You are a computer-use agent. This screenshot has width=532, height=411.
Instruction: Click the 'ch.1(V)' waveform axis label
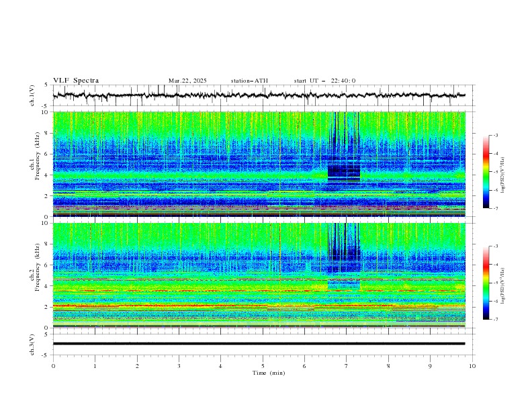pos(32,95)
